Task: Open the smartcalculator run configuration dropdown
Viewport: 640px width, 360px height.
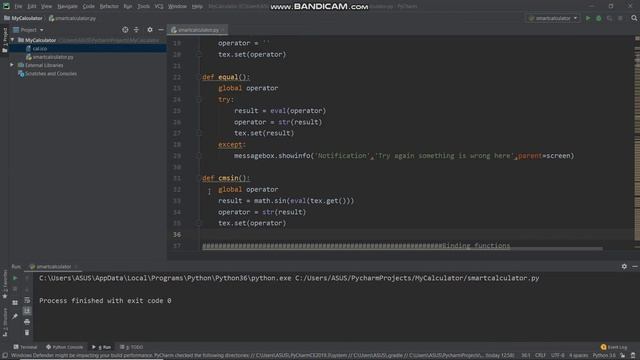Action: [553, 18]
